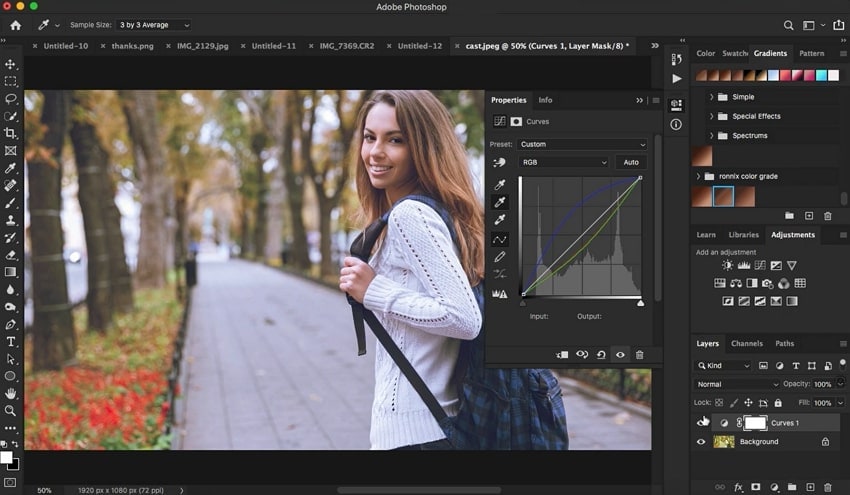Close the Untitled-10 document tab
This screenshot has height=495, width=850.
tap(35, 46)
